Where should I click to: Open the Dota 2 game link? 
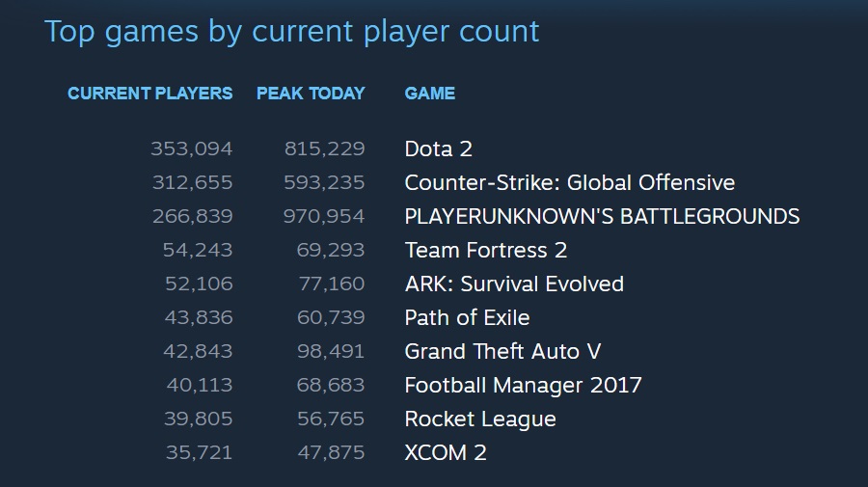coord(438,149)
